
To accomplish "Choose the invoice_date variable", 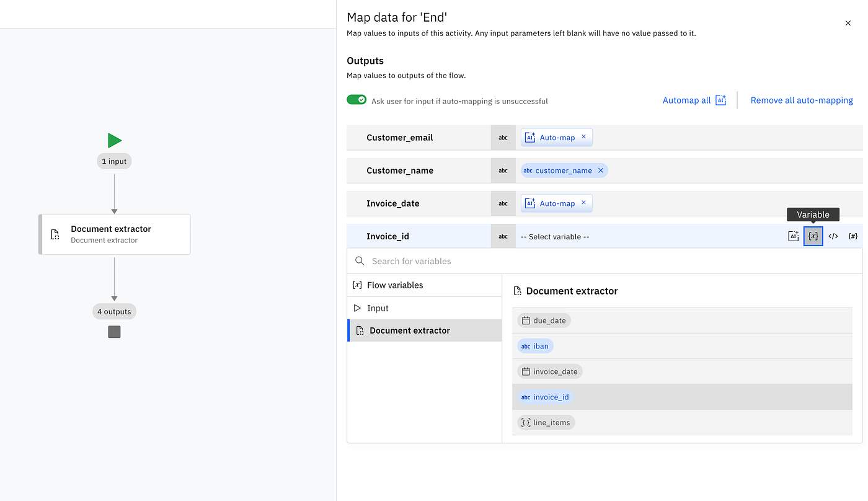I will (550, 371).
